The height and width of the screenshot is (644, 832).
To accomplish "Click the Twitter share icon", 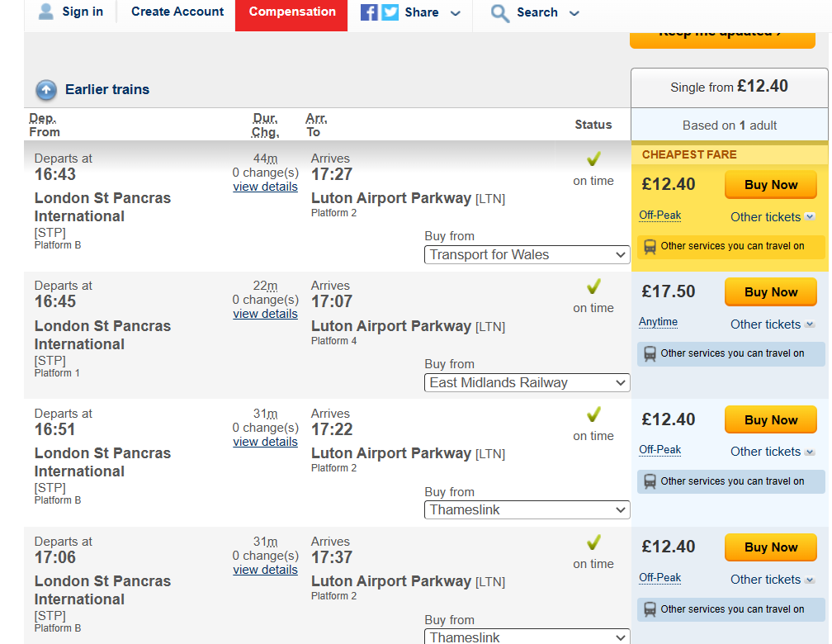I will tap(390, 12).
